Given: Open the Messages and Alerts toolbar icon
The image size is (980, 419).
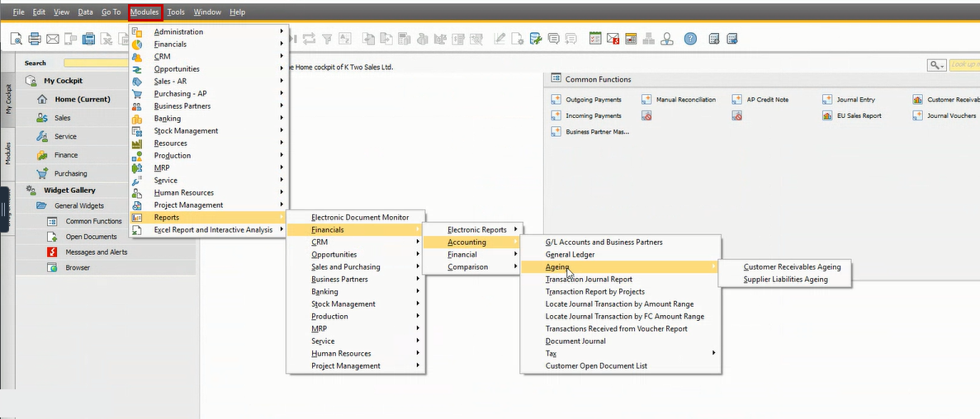Looking at the screenshot, I should pyautogui.click(x=613, y=39).
